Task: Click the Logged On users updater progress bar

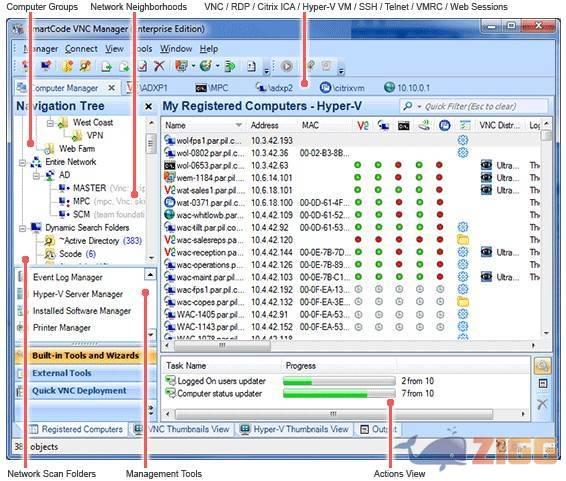Action: 339,381
